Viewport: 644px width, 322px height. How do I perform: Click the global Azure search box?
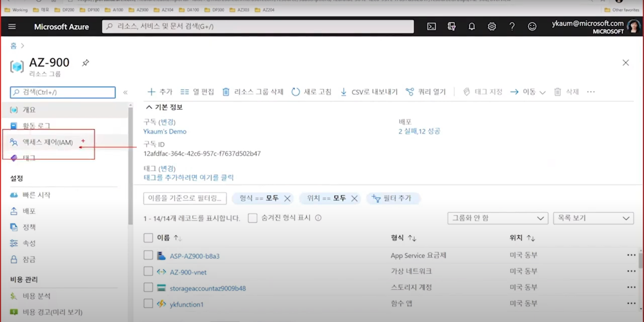(258, 26)
